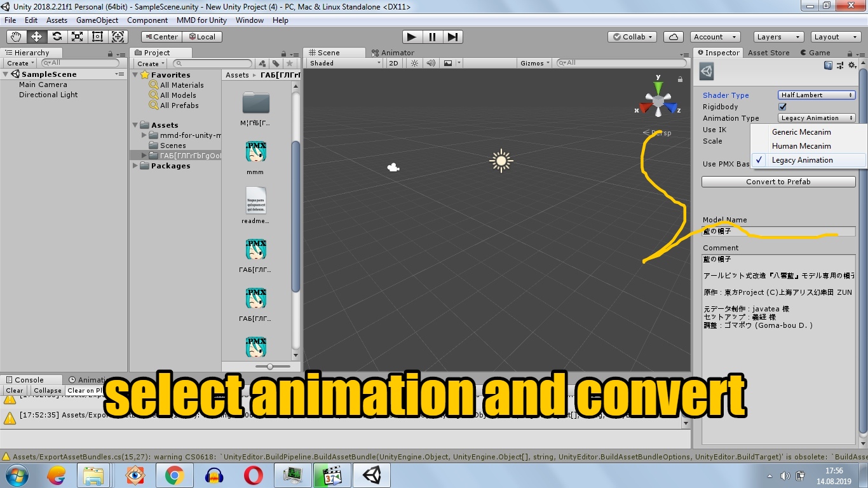The image size is (868, 488).
Task: Toggle the Project panel lock
Action: point(283,53)
